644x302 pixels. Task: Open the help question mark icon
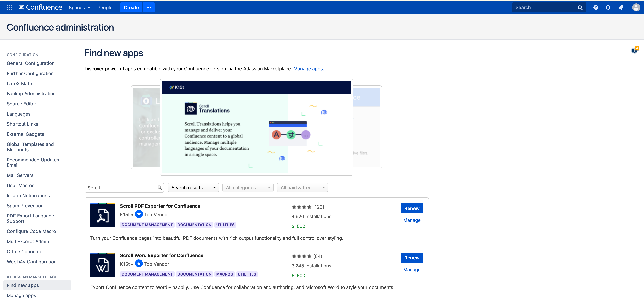(x=595, y=8)
